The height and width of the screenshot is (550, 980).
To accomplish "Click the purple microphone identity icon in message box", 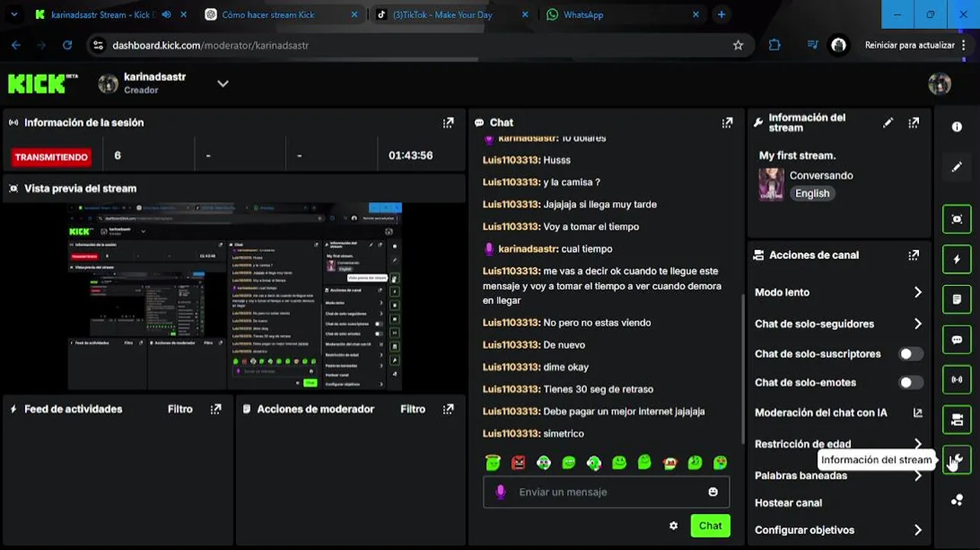I will [x=501, y=492].
